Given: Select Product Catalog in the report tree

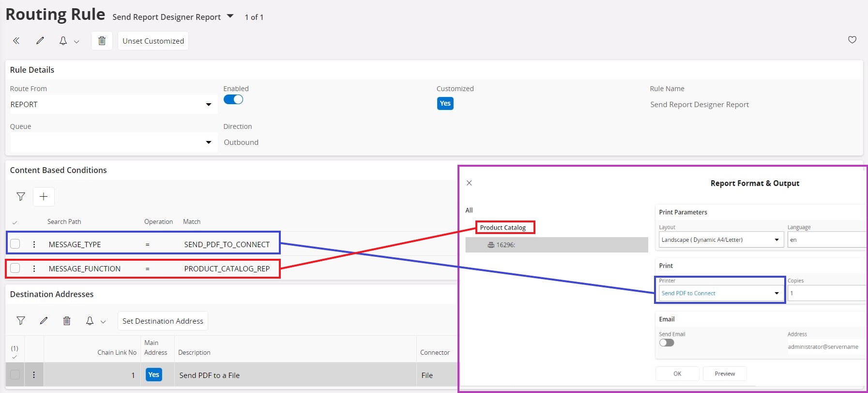Looking at the screenshot, I should (503, 228).
